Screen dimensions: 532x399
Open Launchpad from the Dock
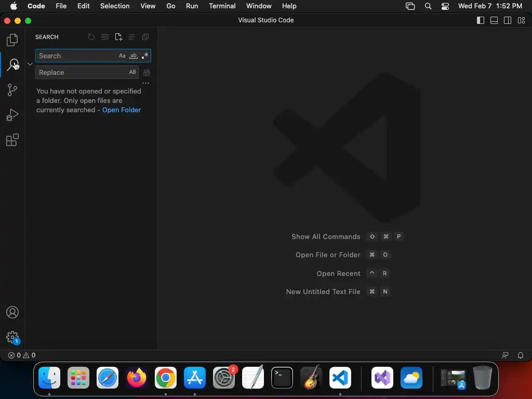click(x=78, y=378)
